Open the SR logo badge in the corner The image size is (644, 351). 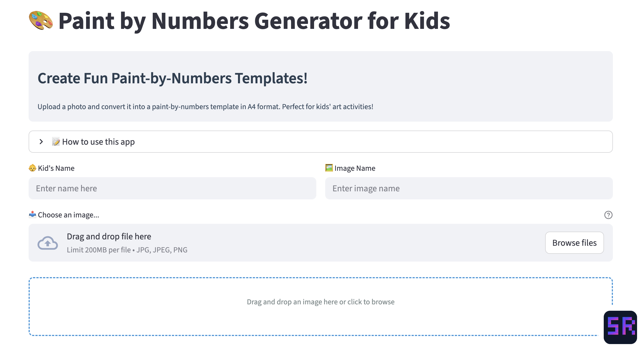coord(620,327)
